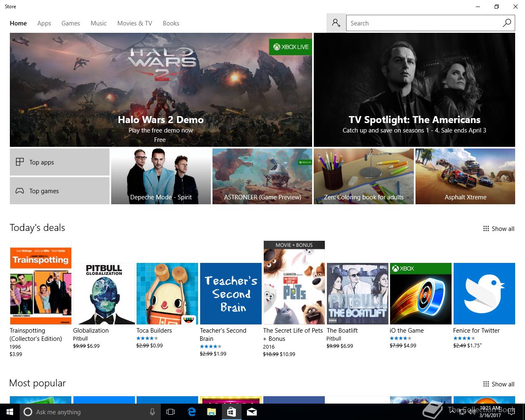Click the Toca Builders title text

tap(154, 331)
